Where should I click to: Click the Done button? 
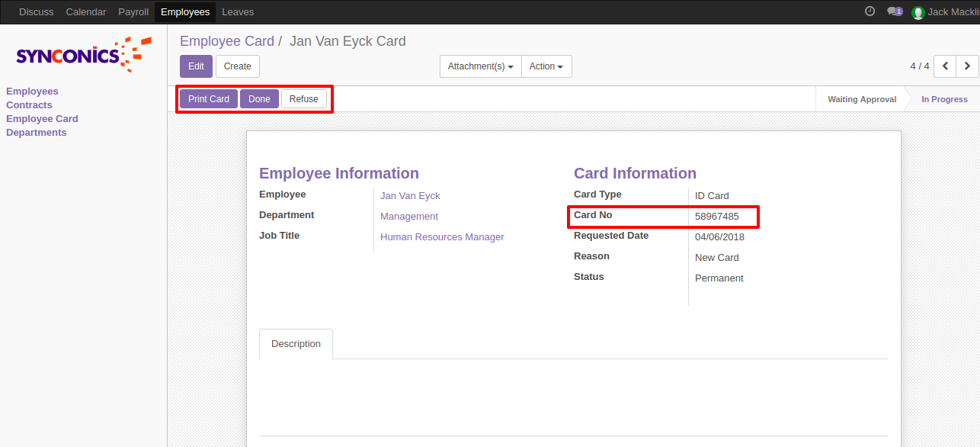(x=259, y=99)
